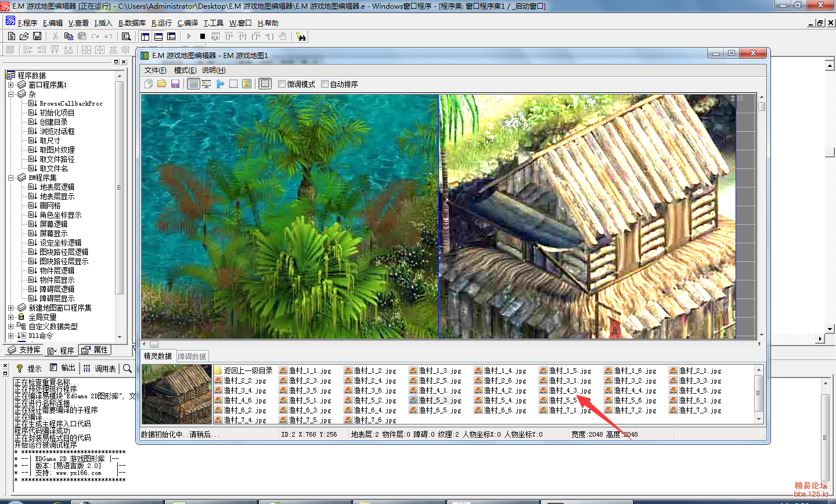Image resolution: width=836 pixels, height=504 pixels.
Task: Select BrowseCallbackProc tree item
Action: [x=71, y=103]
